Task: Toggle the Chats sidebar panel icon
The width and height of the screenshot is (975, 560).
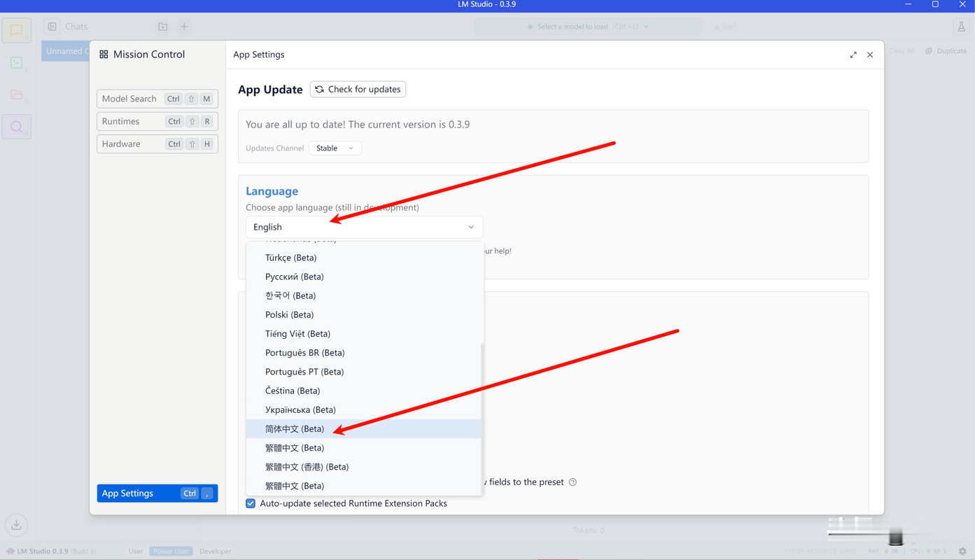Action: click(52, 27)
